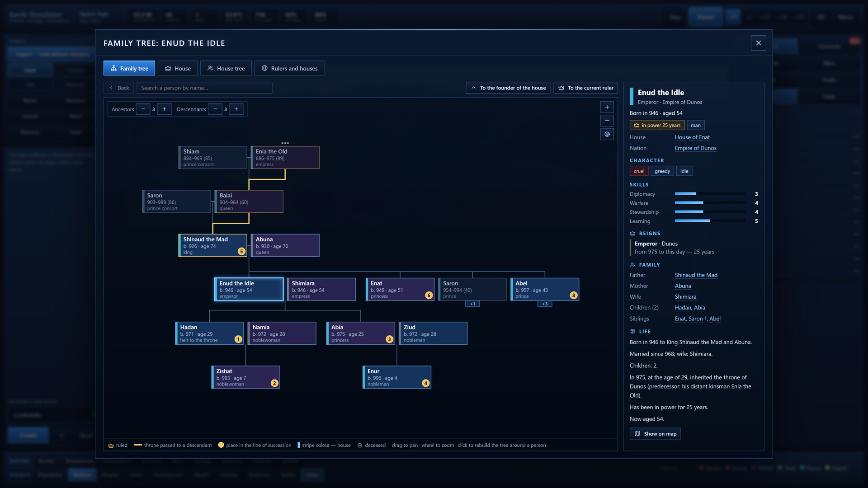
Task: Select the Enur nobleman tree card
Action: click(397, 377)
